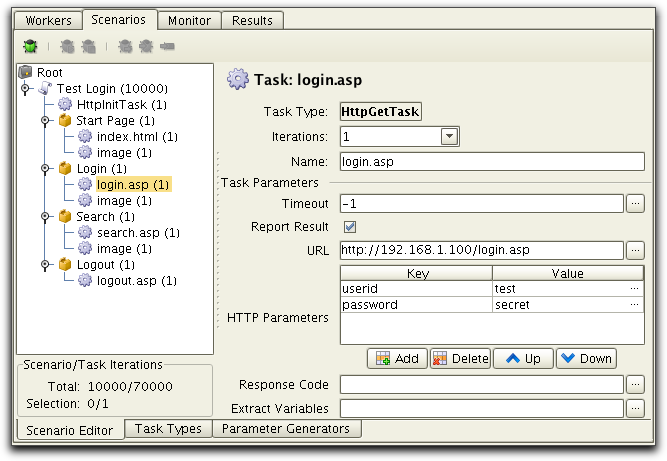Select the Scenario Editor bottom tab
The height and width of the screenshot is (461, 667).
coord(70,430)
